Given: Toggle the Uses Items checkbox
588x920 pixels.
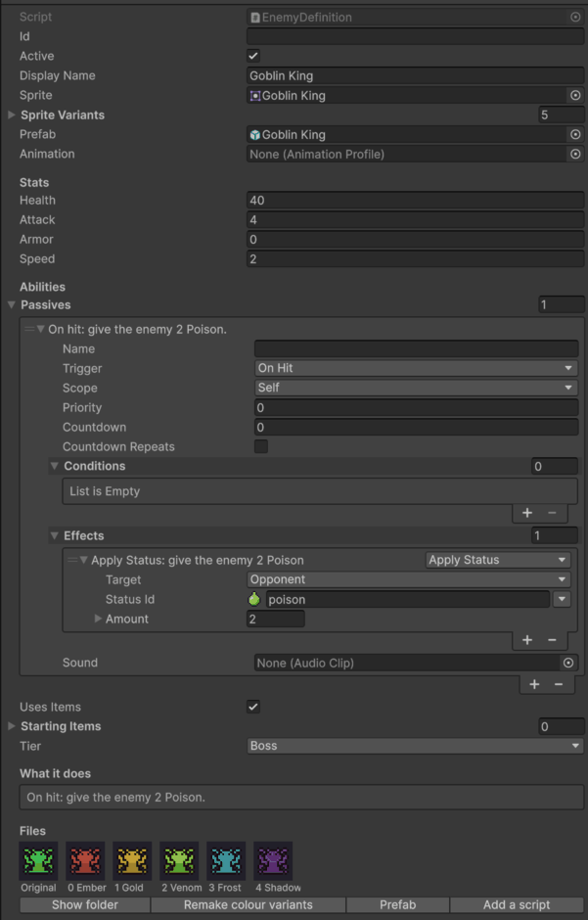Looking at the screenshot, I should point(253,707).
